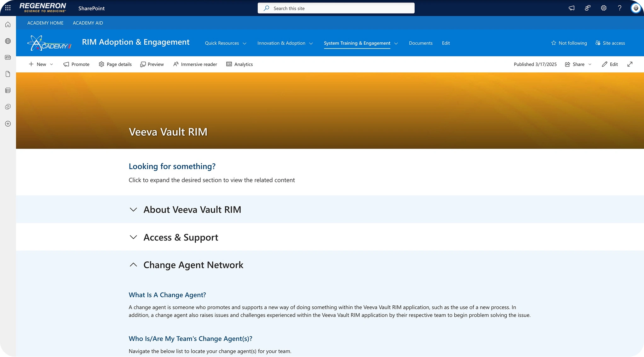Open the Settings gear icon
Screen dimensions: 644x357
click(x=604, y=8)
